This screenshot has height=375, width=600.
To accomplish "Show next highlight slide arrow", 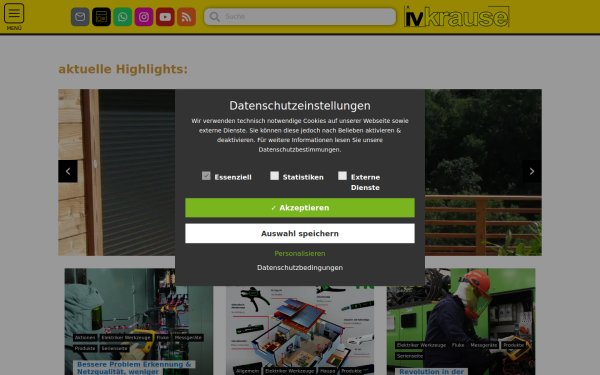I will click(x=532, y=171).
